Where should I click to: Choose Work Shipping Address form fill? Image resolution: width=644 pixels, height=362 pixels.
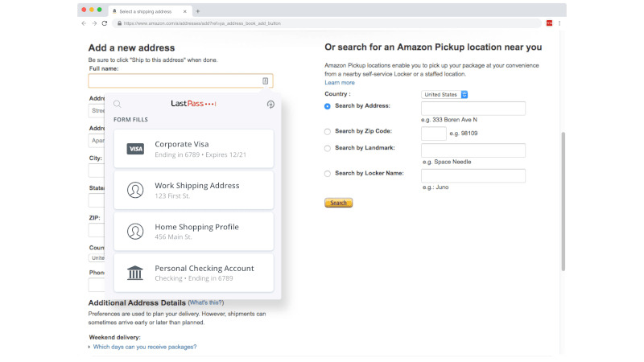(193, 190)
